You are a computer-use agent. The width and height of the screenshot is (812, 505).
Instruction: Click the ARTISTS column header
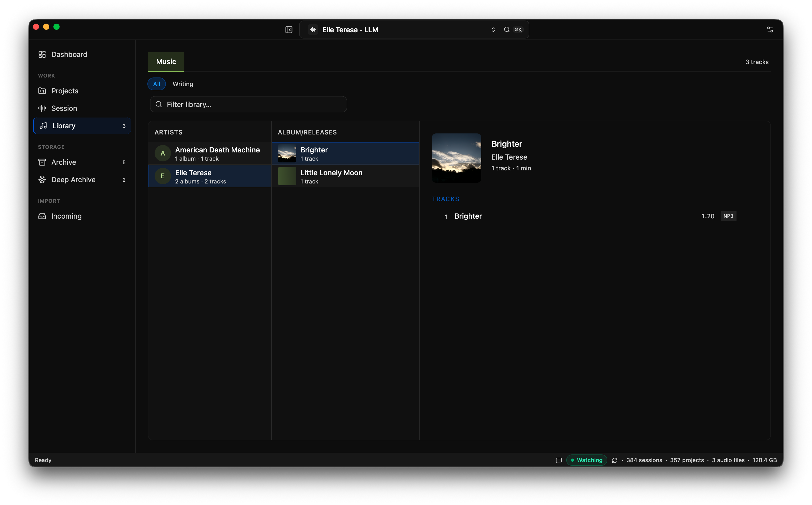pyautogui.click(x=168, y=132)
